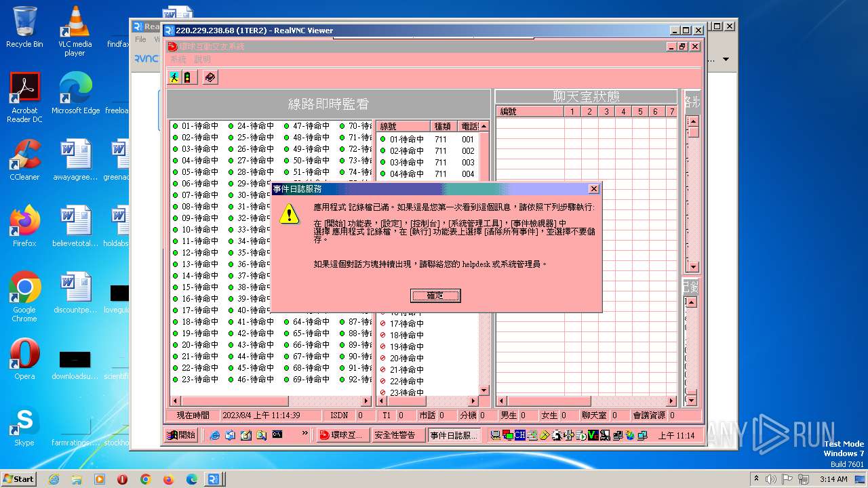Click the 編號 header in chat room table
The height and width of the screenshot is (488, 868).
click(x=530, y=112)
